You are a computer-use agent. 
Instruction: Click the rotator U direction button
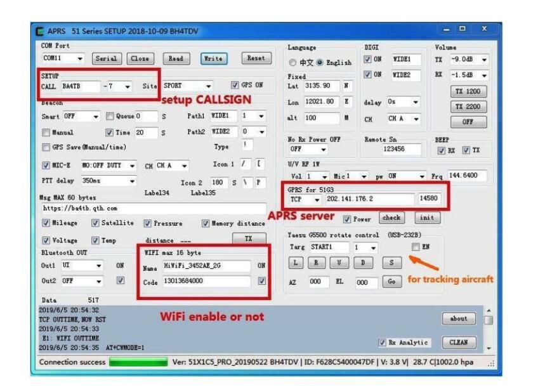pos(339,263)
